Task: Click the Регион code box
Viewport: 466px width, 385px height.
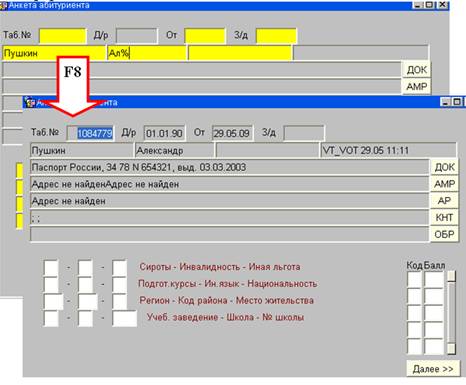Action: (53, 301)
